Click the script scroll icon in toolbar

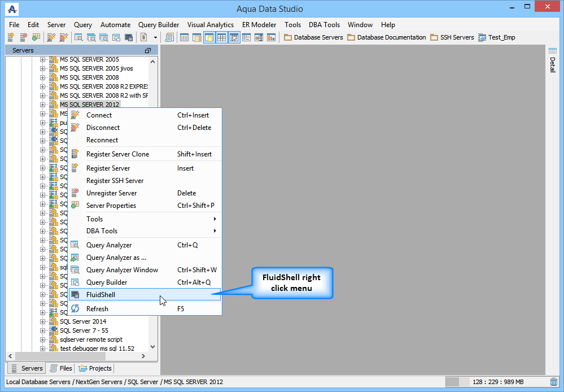[169, 37]
